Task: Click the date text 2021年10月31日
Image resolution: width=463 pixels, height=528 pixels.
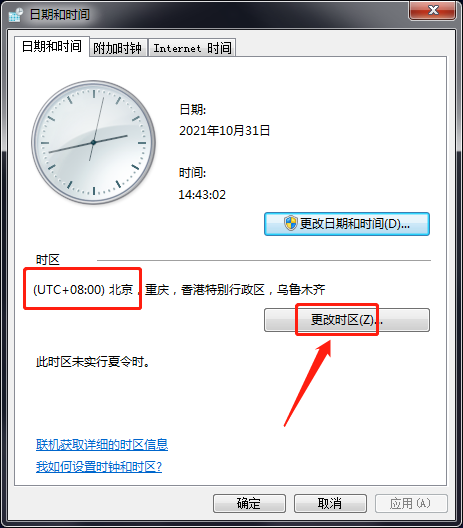Action: click(225, 131)
